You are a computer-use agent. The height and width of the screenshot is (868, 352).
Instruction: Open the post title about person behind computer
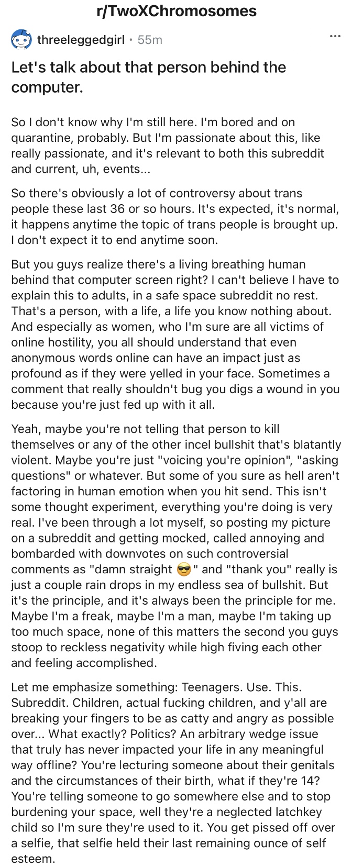pyautogui.click(x=149, y=77)
